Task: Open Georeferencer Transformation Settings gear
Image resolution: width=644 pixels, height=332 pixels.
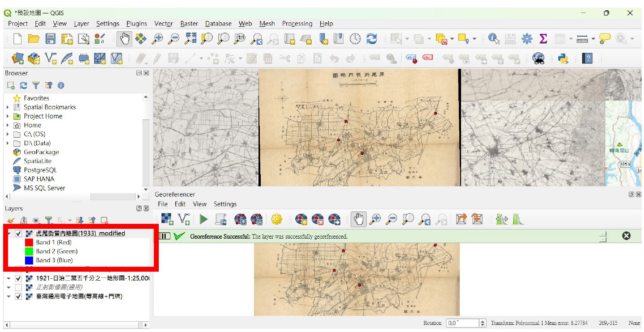Action: [x=276, y=219]
